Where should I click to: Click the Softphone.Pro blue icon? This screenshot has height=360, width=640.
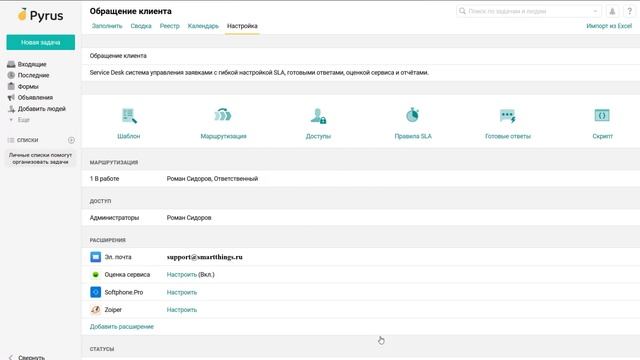pyautogui.click(x=96, y=292)
